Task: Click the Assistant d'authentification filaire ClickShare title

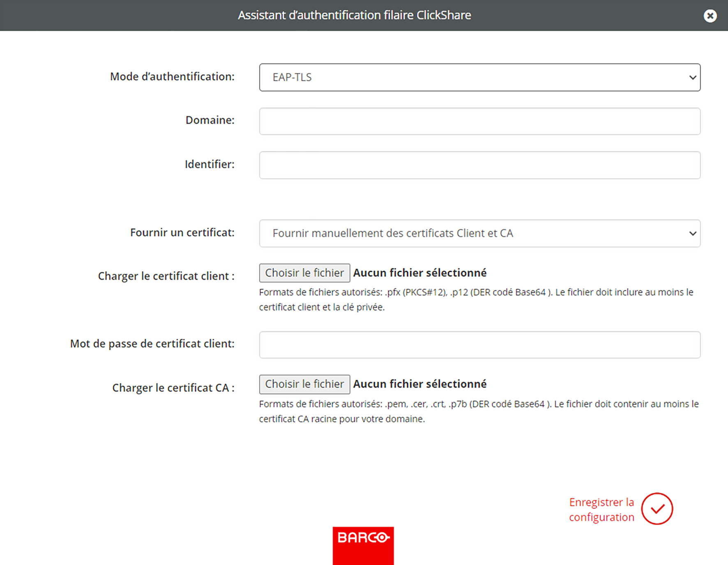Action: pos(355,15)
